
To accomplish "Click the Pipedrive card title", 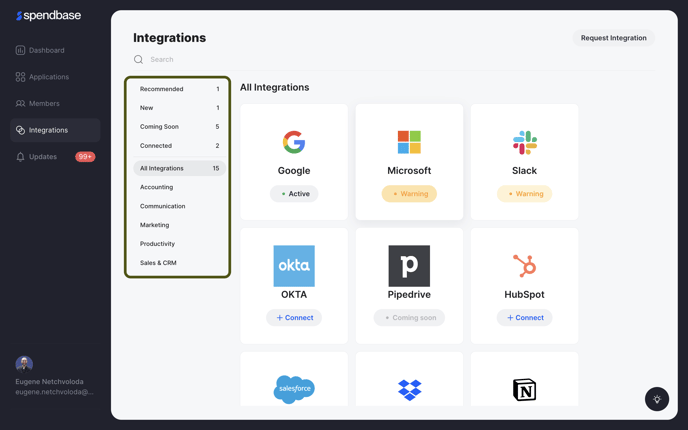I will (409, 294).
